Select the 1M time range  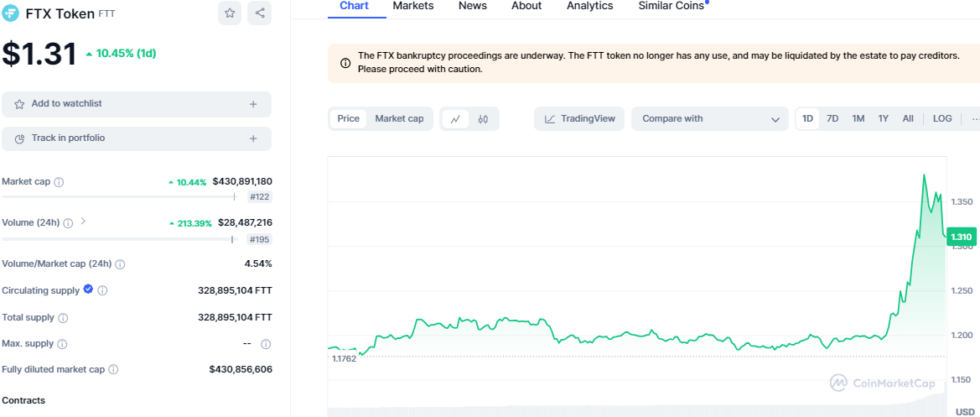858,119
